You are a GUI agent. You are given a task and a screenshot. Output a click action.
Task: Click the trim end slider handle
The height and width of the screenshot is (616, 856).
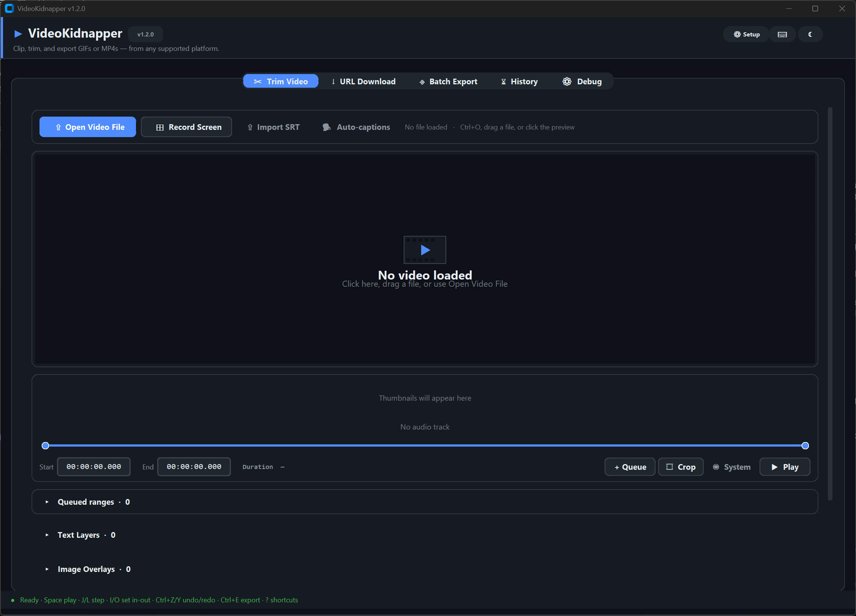805,445
